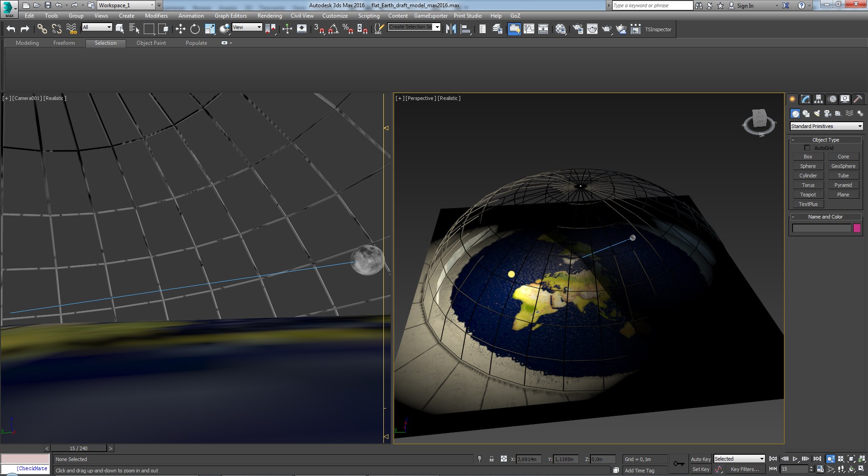Activate Select and Scale tool

(x=210, y=29)
